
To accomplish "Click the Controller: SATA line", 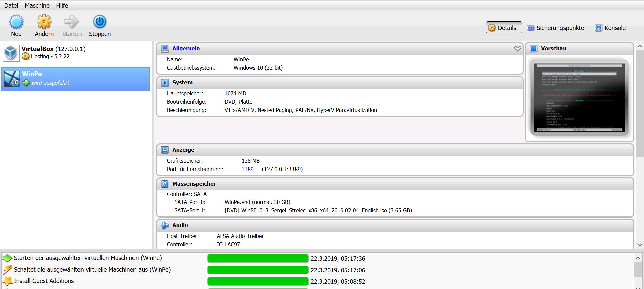I will 187,194.
